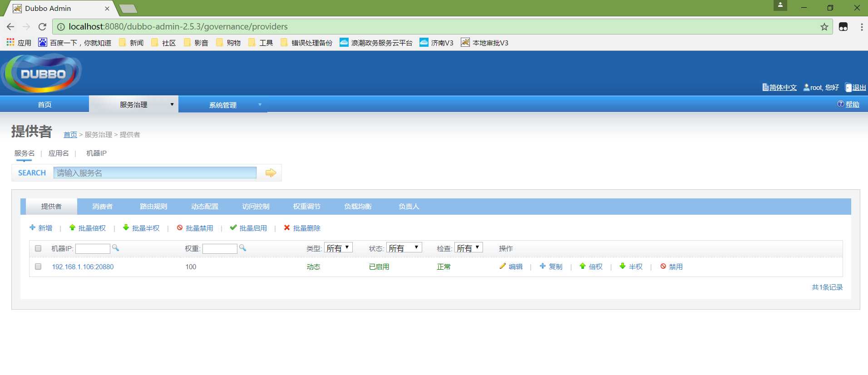Screen dimensions: 868x375
Task: Open the 应用 apps shortcut
Action: (x=19, y=43)
